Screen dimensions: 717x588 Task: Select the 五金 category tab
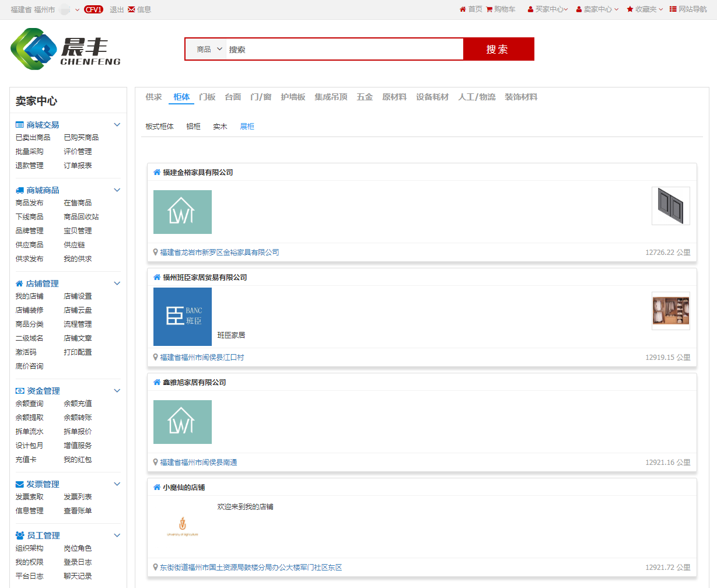click(x=365, y=97)
